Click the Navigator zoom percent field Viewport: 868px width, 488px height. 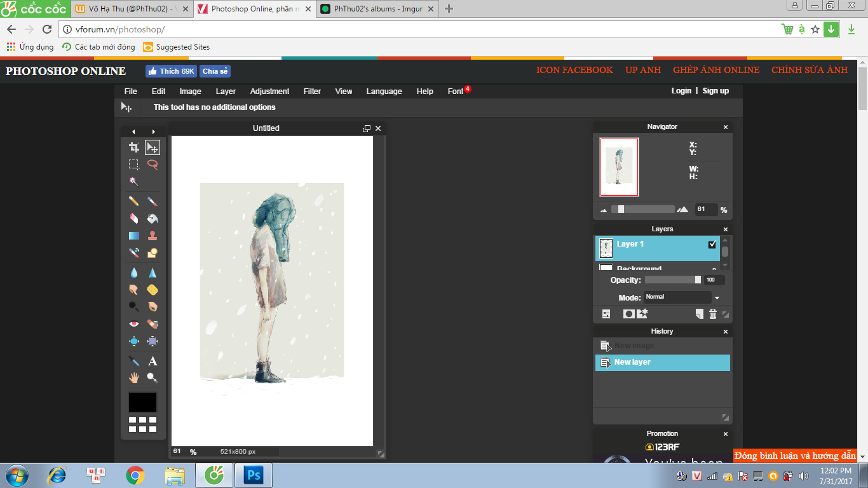tap(706, 210)
